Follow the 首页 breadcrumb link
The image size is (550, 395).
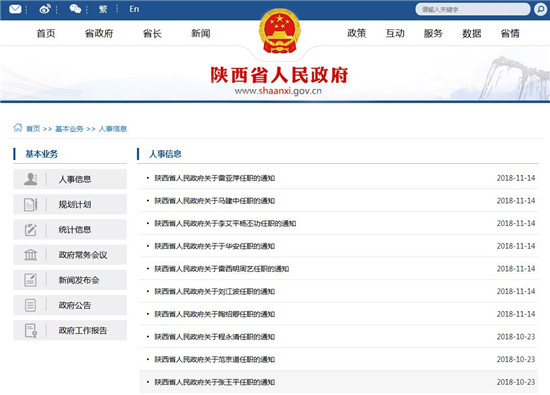pyautogui.click(x=33, y=129)
